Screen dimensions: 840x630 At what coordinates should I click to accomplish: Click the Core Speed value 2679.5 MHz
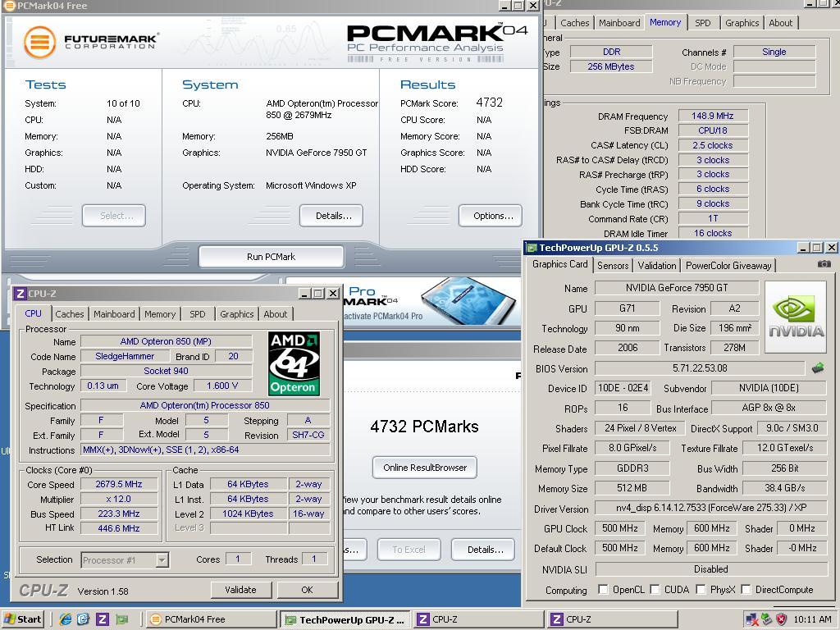pyautogui.click(x=119, y=484)
